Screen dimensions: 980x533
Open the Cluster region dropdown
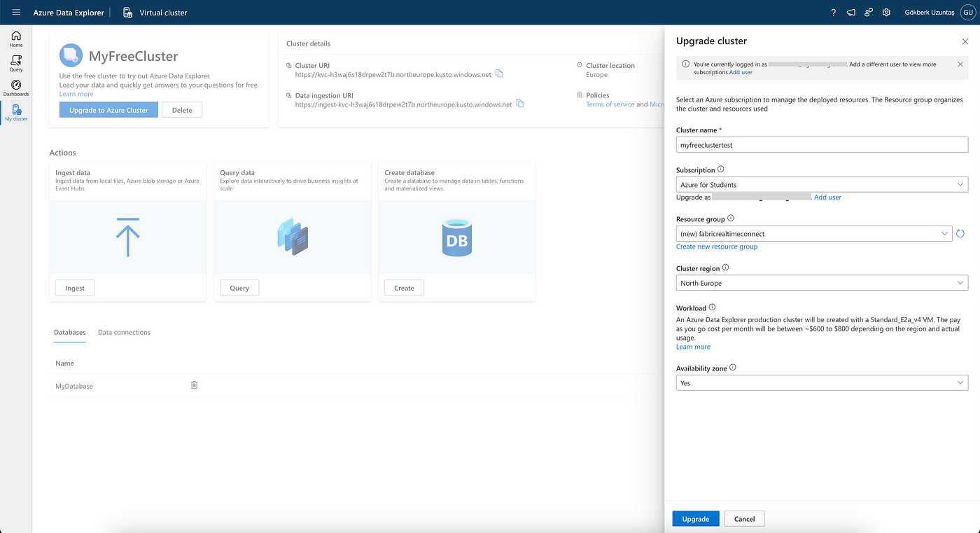click(822, 283)
